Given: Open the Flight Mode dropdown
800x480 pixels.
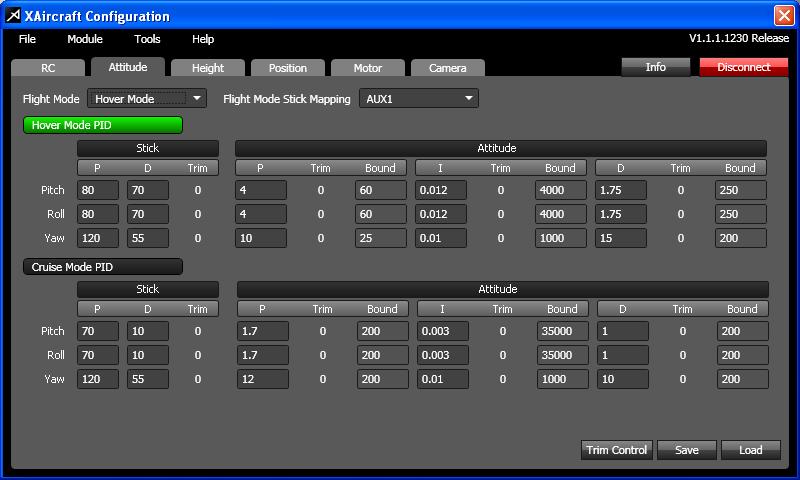Looking at the screenshot, I should point(147,98).
